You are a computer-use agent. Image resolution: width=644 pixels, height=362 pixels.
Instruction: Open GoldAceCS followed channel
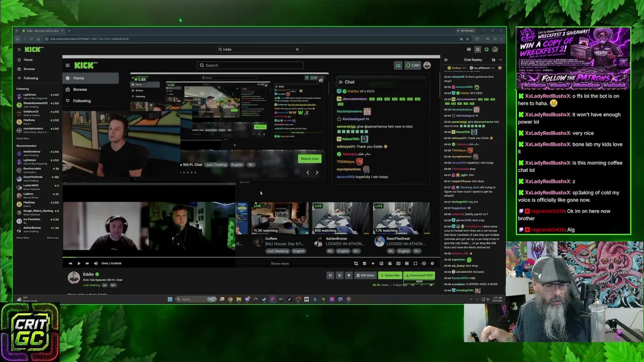point(38,113)
